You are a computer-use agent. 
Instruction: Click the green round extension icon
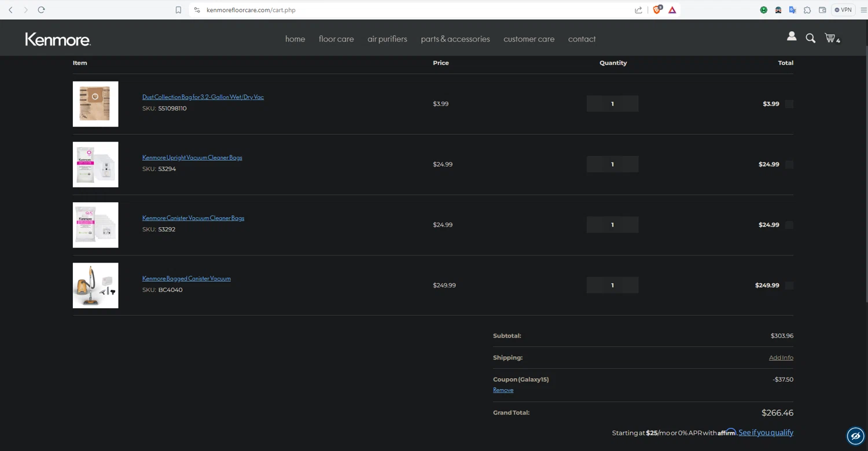click(x=764, y=10)
